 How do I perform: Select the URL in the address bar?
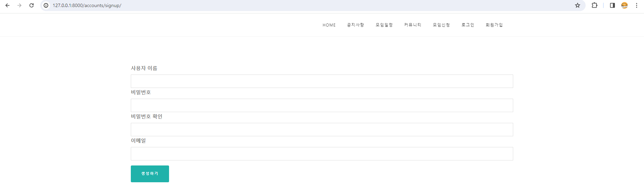point(87,6)
